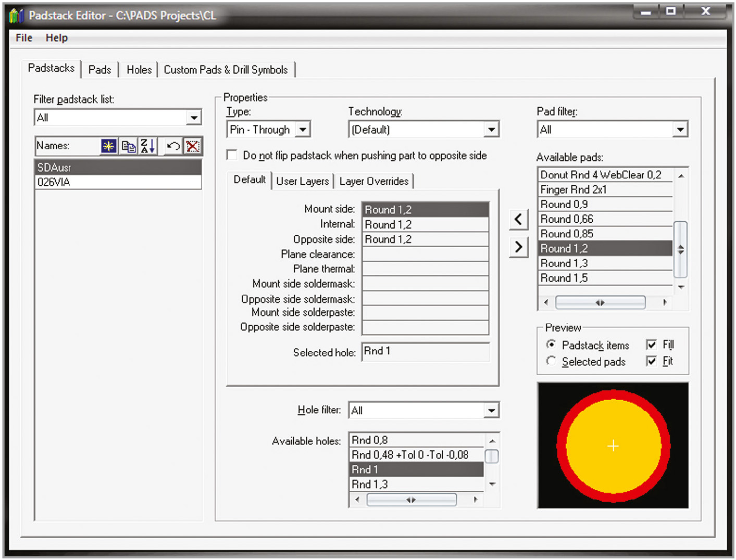Click the Plane clearance field
Screen dimensions: 736x560
click(x=425, y=254)
